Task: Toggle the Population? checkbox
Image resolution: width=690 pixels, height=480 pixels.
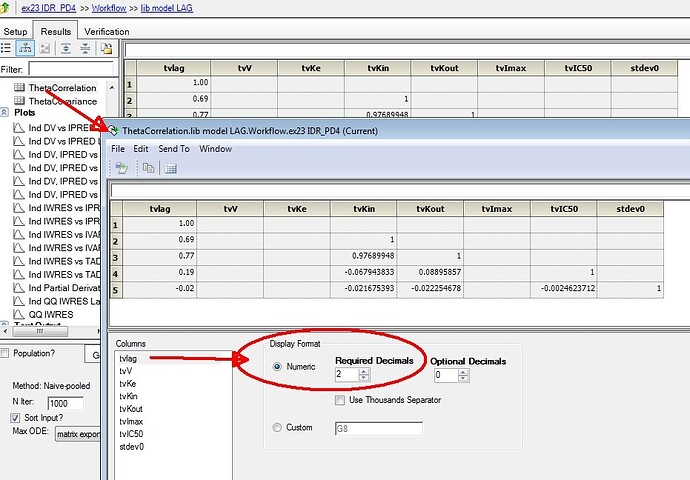Action: (x=4, y=353)
